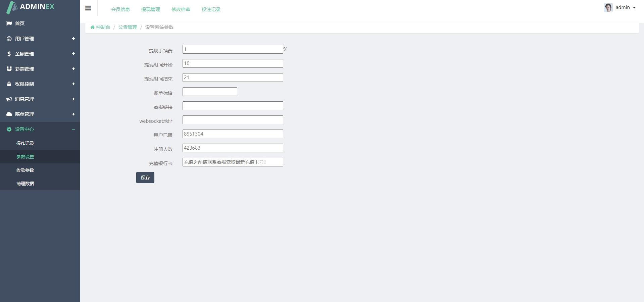
Task: Collapse 设置中心 with its minus sign
Action: point(73,129)
